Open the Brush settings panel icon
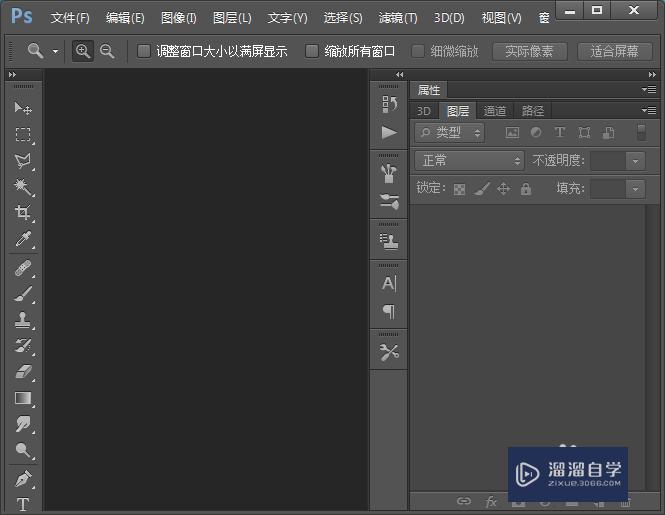 coord(389,202)
